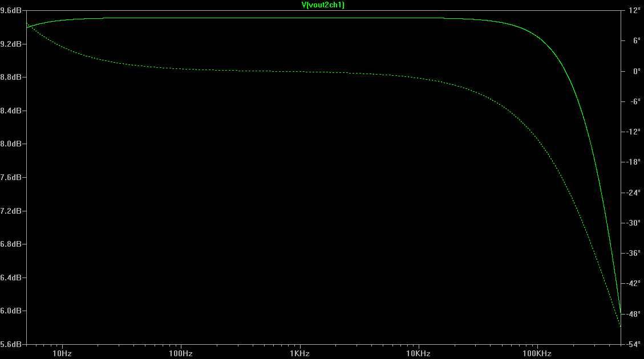Viewport: 644px width, 359px height.
Task: Click the -6° phase axis label
Action: 635,101
